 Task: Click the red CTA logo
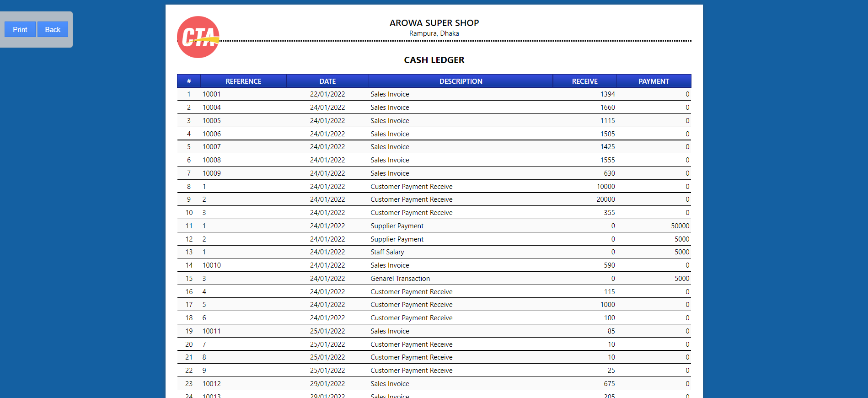198,37
